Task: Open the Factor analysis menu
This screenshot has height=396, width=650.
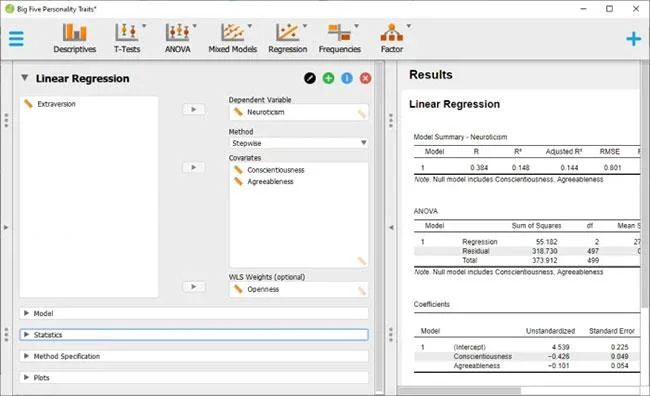Action: pos(392,38)
